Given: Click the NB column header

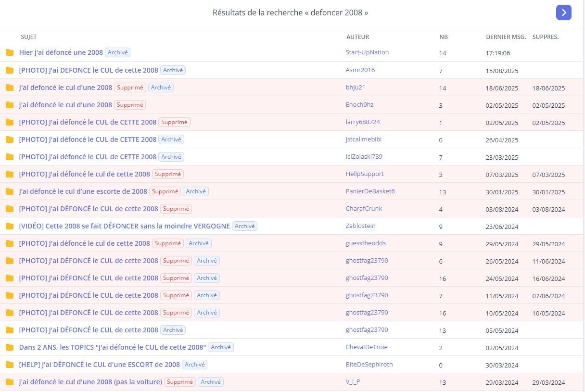Looking at the screenshot, I should point(443,37).
